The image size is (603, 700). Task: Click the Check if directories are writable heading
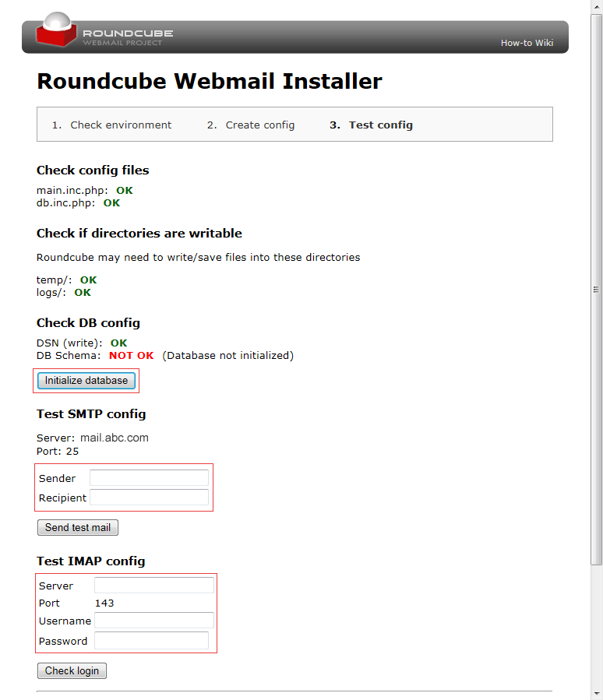(x=139, y=233)
